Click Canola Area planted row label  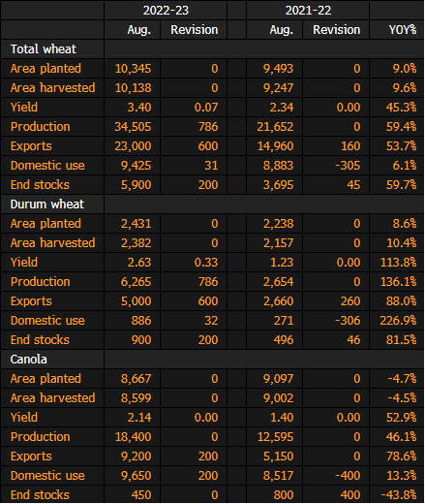46,379
